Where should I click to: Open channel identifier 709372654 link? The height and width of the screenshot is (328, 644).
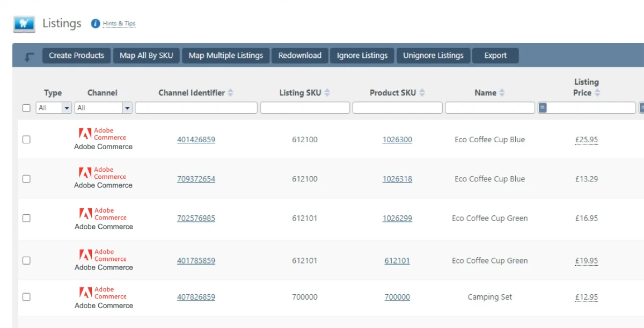pyautogui.click(x=196, y=179)
